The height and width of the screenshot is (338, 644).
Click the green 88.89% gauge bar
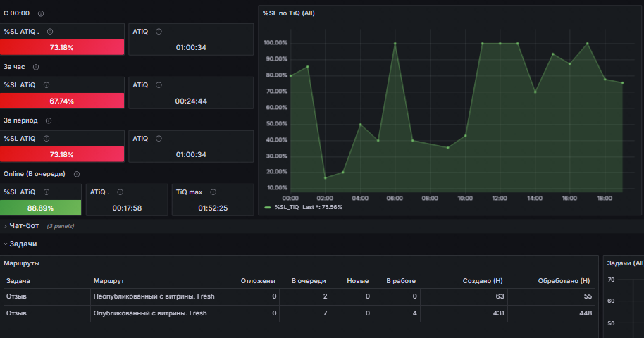[40, 208]
